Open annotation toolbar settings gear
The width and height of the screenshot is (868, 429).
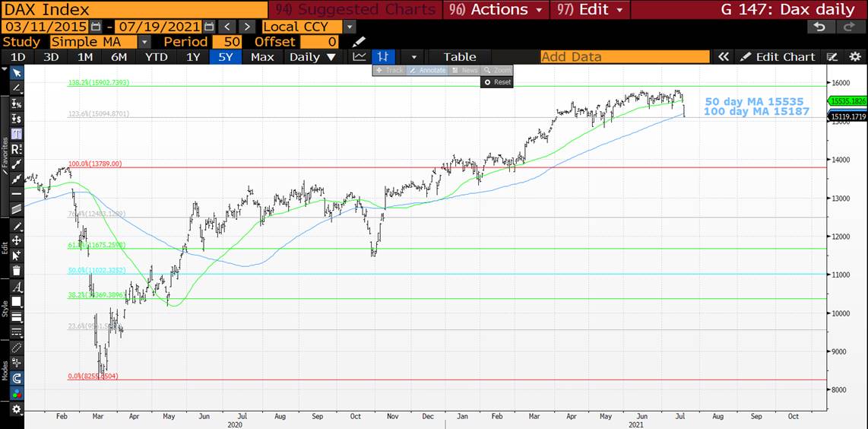pyautogui.click(x=17, y=409)
